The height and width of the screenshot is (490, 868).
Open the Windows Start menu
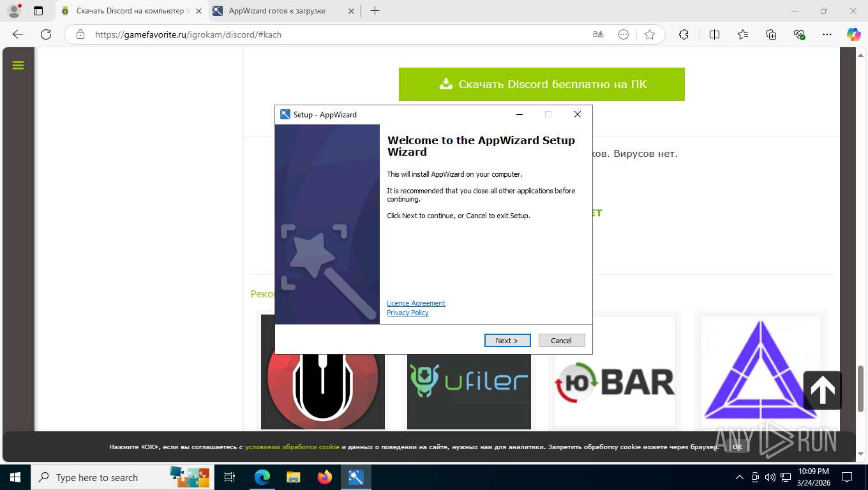tap(15, 477)
